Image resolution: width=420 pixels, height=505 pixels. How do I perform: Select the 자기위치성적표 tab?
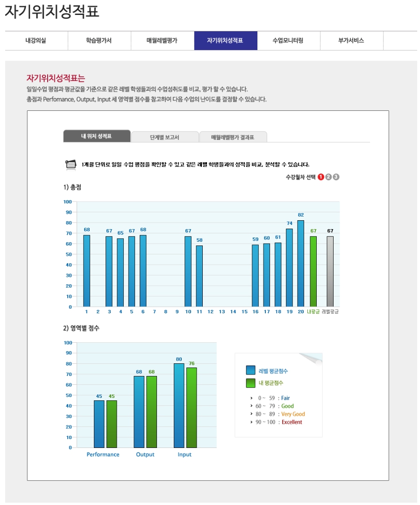tap(225, 41)
